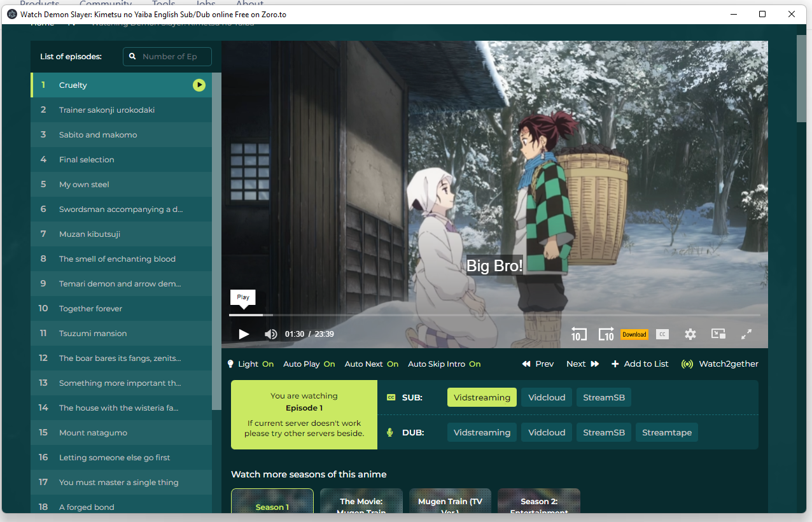Select The Movie: Mugen Train thumbnail
Screen dimensions: 812x522
[x=361, y=501]
